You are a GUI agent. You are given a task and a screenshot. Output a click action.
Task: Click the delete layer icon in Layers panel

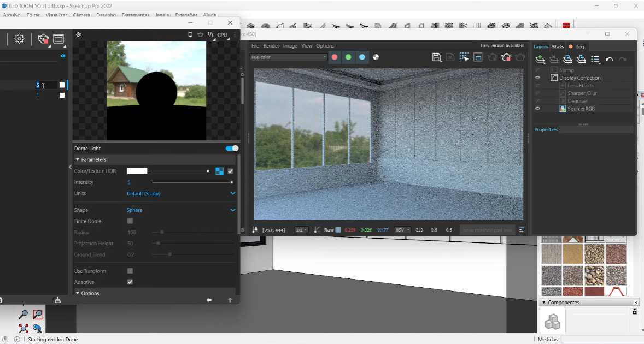pyautogui.click(x=554, y=60)
